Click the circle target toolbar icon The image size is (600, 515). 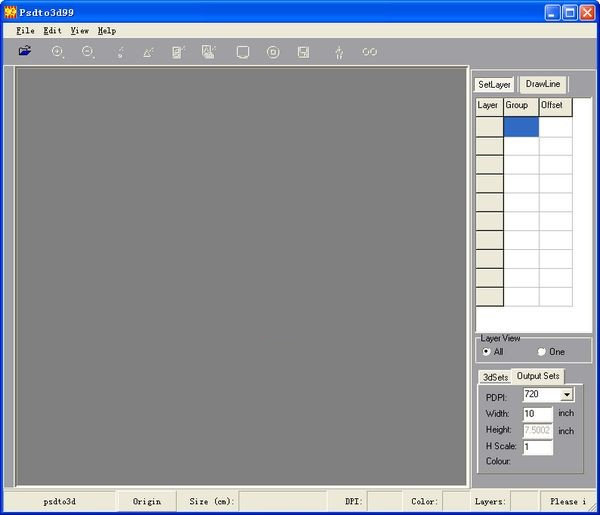tap(273, 52)
